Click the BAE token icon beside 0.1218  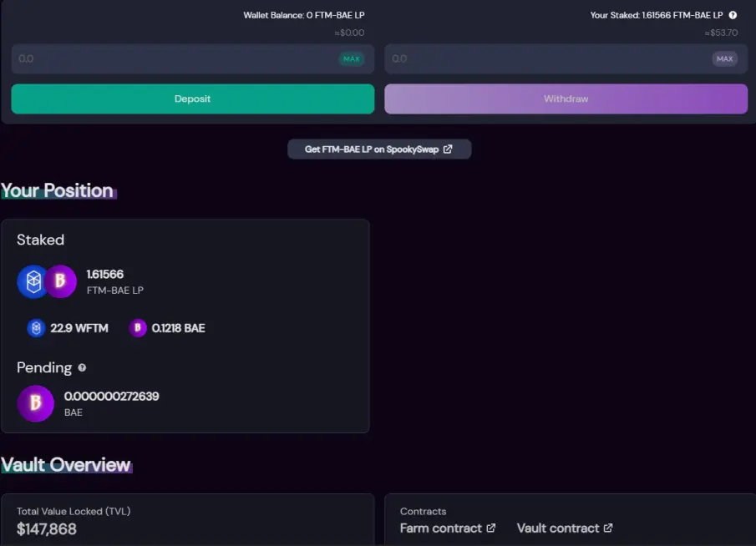click(137, 328)
